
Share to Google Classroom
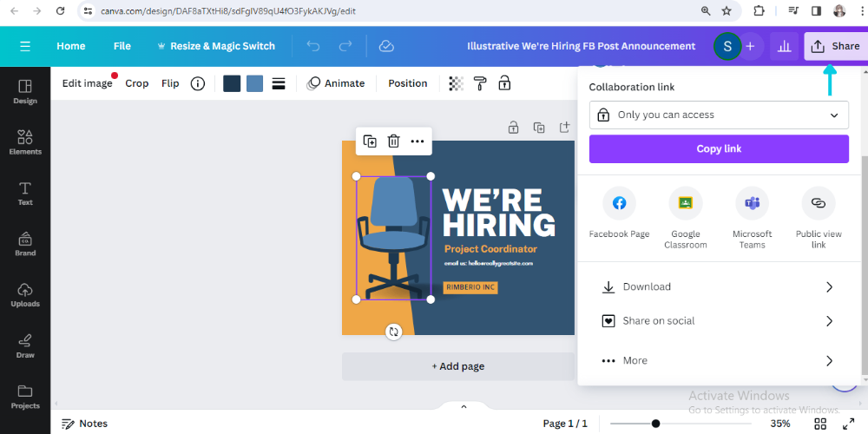(686, 218)
